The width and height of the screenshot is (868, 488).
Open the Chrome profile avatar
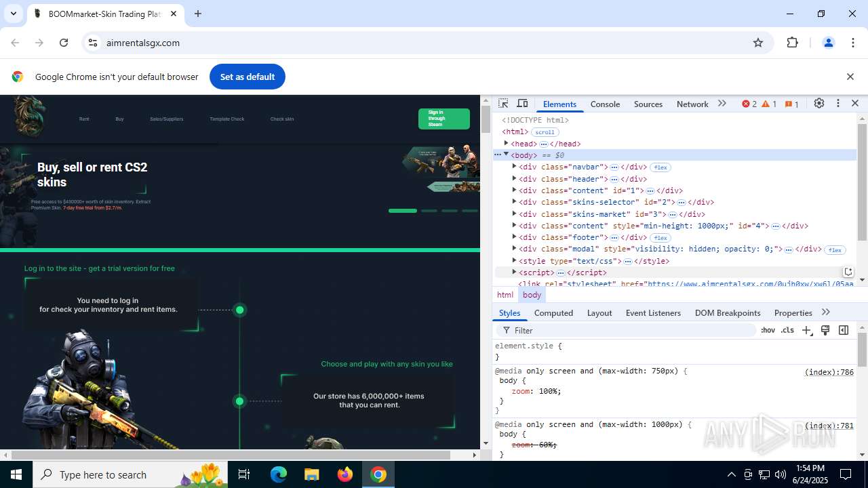coord(828,43)
